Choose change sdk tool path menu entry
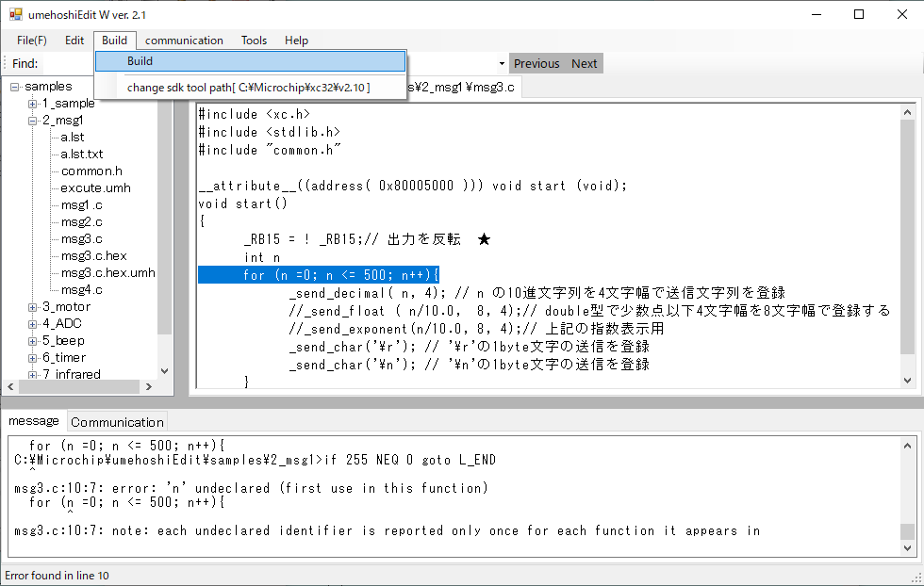The height and width of the screenshot is (586, 924). tap(248, 88)
